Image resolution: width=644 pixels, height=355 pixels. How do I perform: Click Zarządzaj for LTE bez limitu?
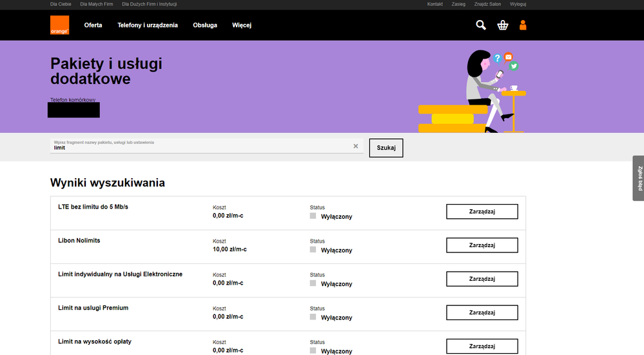(482, 212)
